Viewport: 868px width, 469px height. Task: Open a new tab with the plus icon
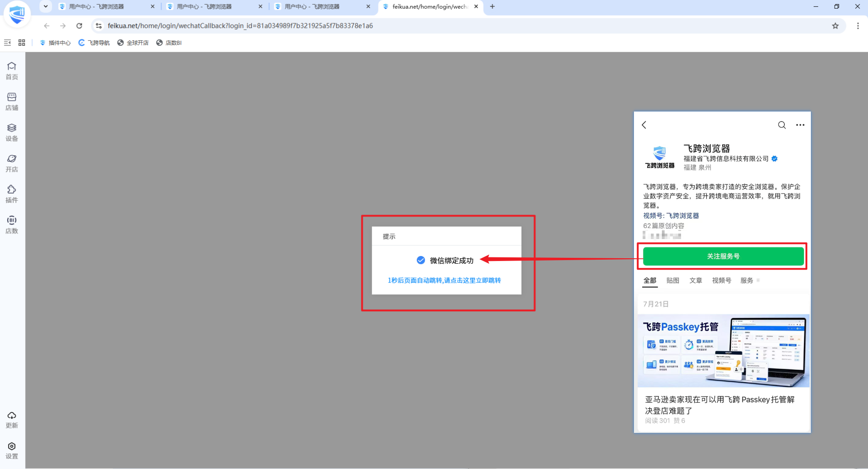tap(492, 6)
